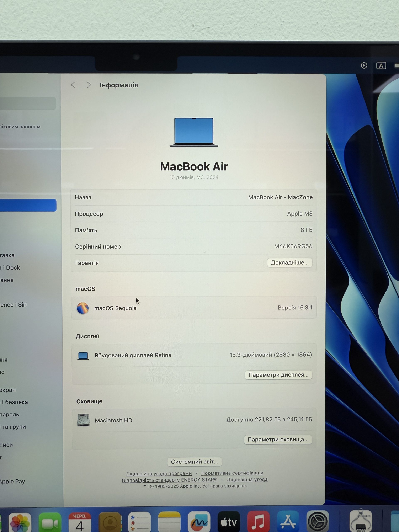399x532 pixels.
Task: Click the MacBook Air laptop illustration
Action: coord(194,132)
